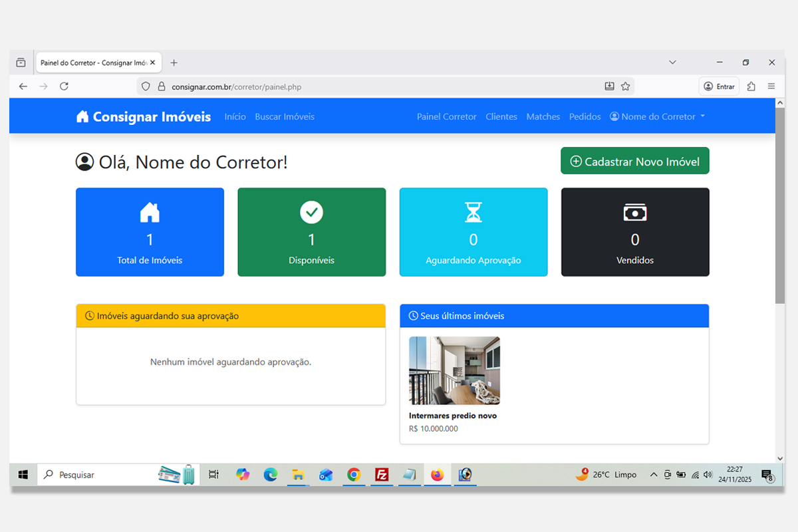Open Firefox extensions puzzle icon
The height and width of the screenshot is (532, 798).
[x=751, y=86]
